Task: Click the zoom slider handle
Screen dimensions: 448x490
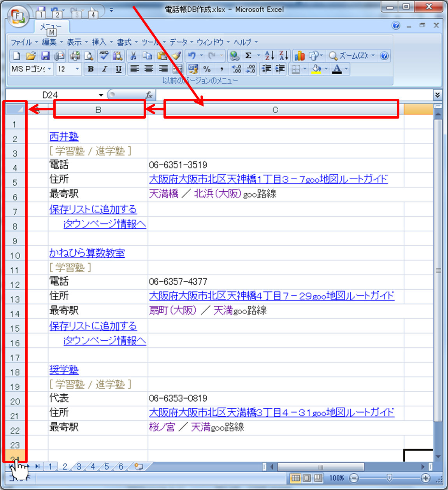Action: pos(389,478)
